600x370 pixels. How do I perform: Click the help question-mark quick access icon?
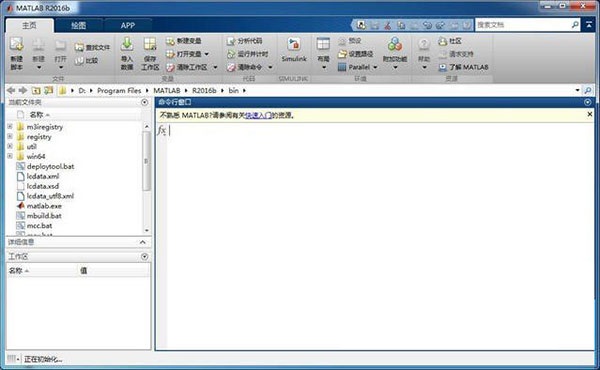coord(466,25)
